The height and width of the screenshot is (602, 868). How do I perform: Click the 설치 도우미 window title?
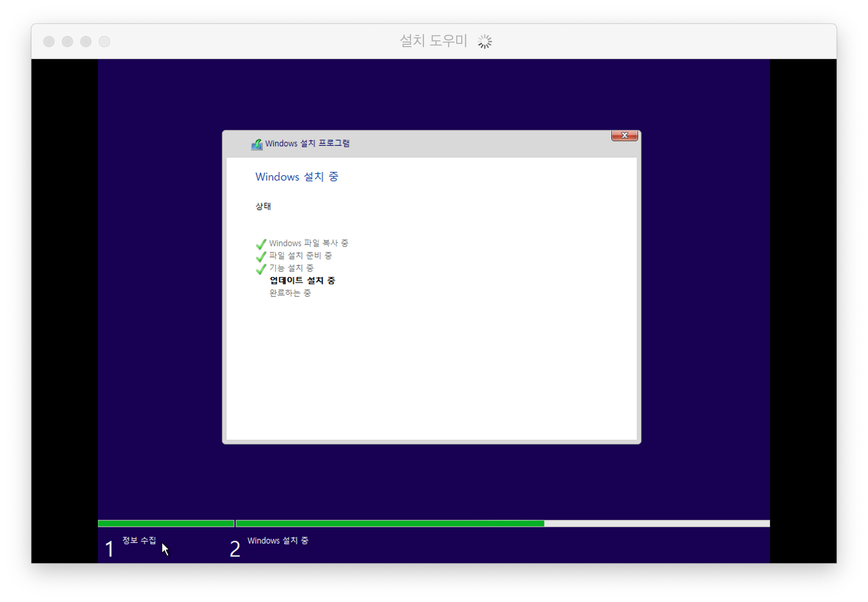[434, 41]
